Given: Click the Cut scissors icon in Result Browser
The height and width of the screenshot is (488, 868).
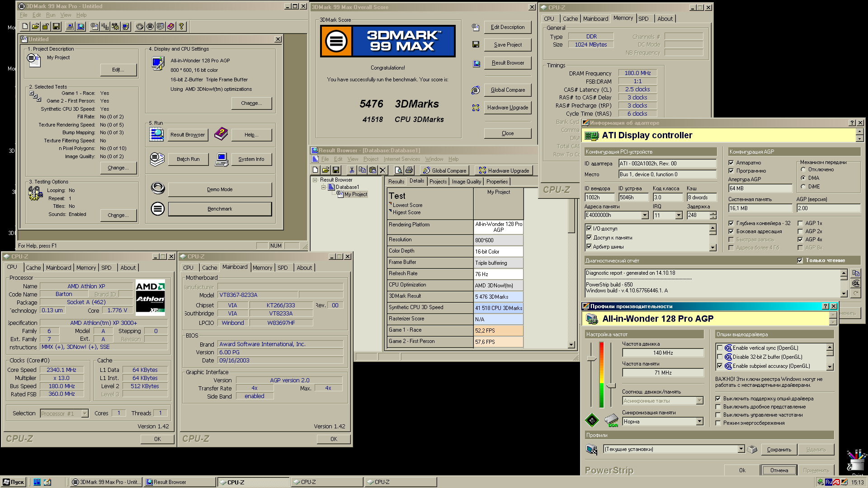Looking at the screenshot, I should coord(352,170).
